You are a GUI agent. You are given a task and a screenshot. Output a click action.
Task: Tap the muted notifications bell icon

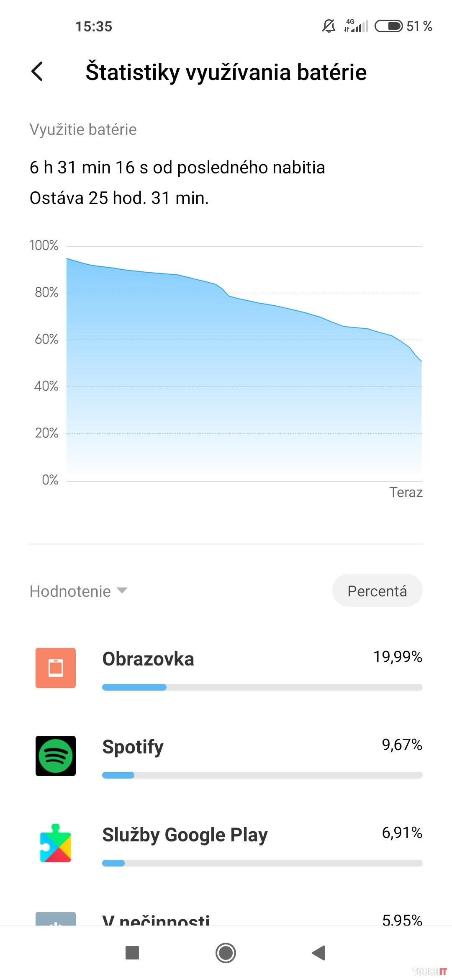pos(329,26)
